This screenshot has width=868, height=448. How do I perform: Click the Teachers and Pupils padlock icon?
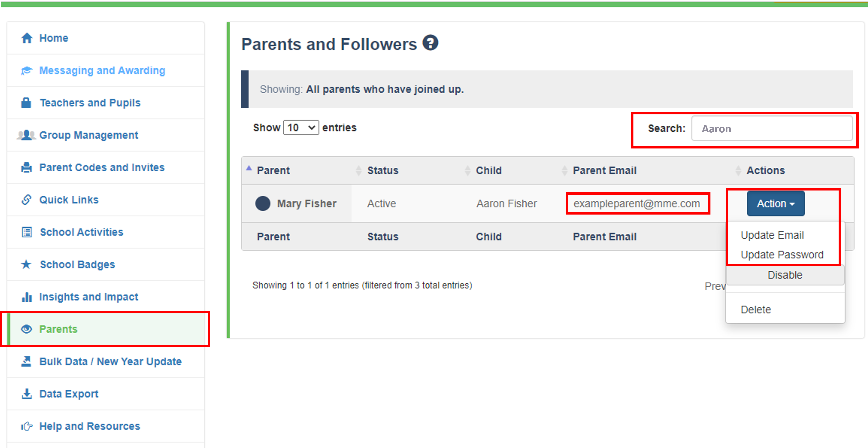tap(26, 102)
